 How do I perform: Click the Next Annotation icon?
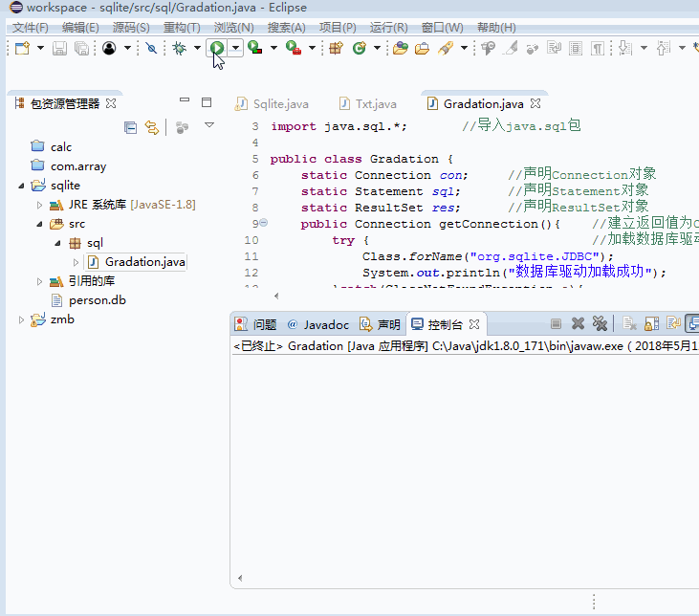tap(625, 48)
